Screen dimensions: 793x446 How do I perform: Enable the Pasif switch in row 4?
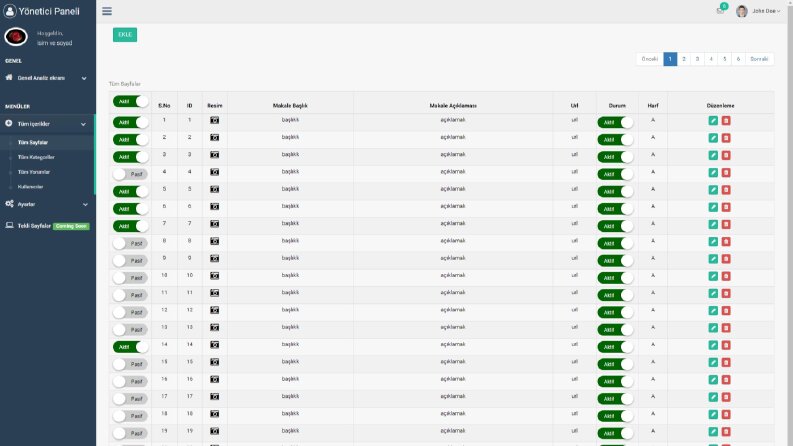tap(130, 174)
